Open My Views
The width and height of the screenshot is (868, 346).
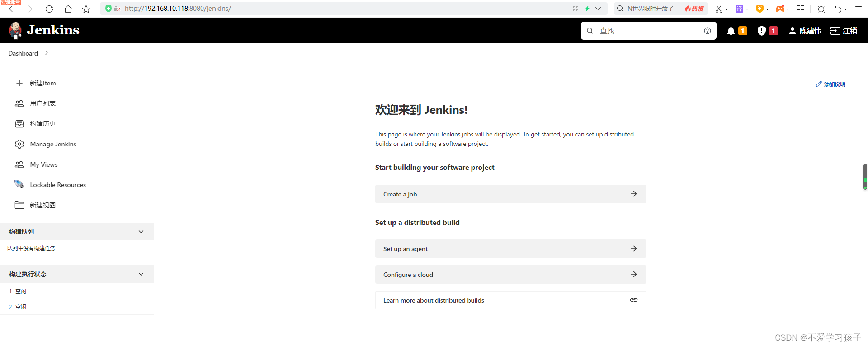pos(44,164)
